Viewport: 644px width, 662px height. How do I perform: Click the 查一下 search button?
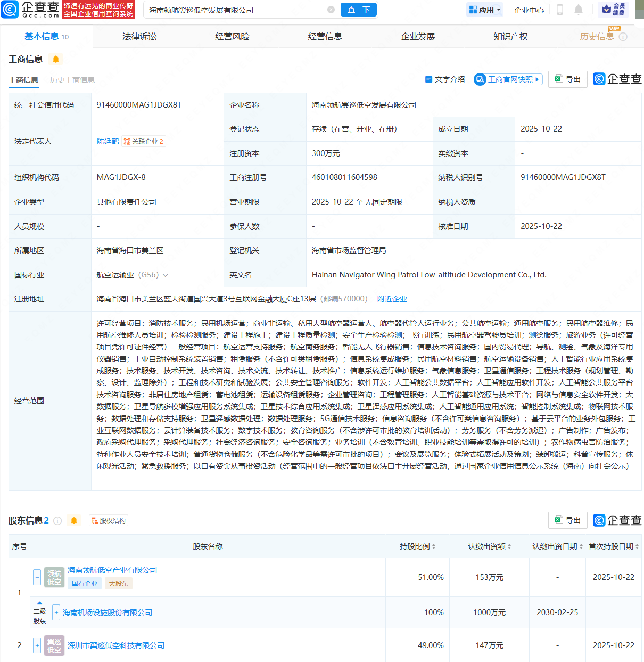pyautogui.click(x=358, y=10)
